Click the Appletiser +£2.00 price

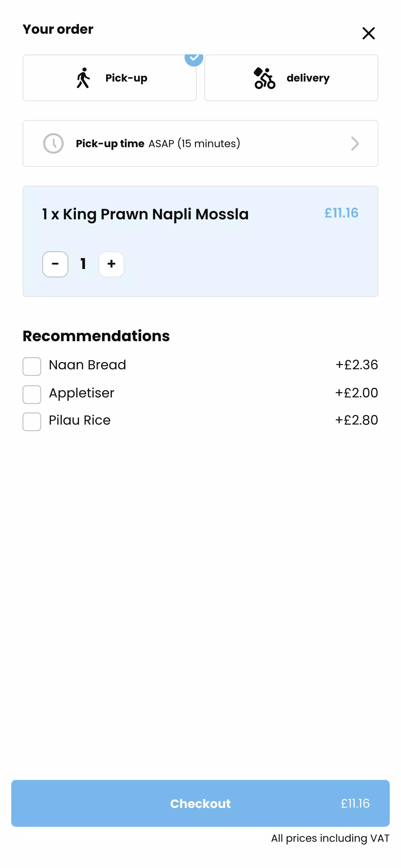(356, 393)
